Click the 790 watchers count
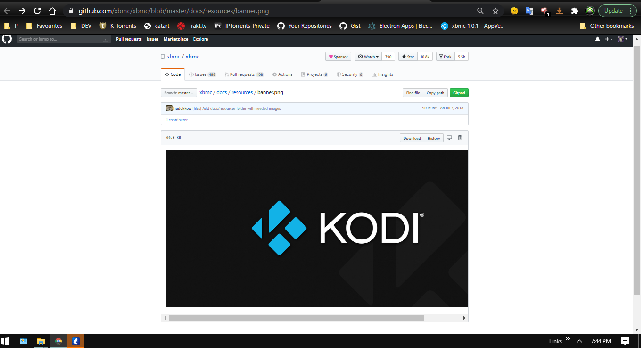 coord(388,57)
